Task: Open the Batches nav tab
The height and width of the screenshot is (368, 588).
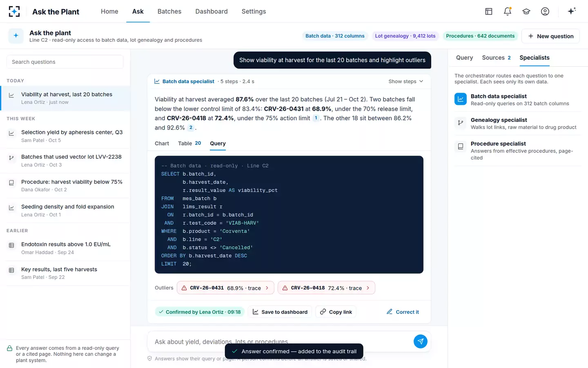Action: (x=169, y=11)
